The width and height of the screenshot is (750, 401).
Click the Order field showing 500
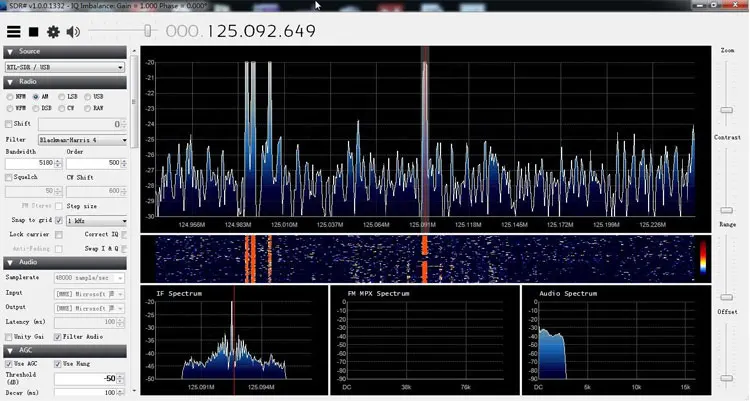[x=94, y=163]
